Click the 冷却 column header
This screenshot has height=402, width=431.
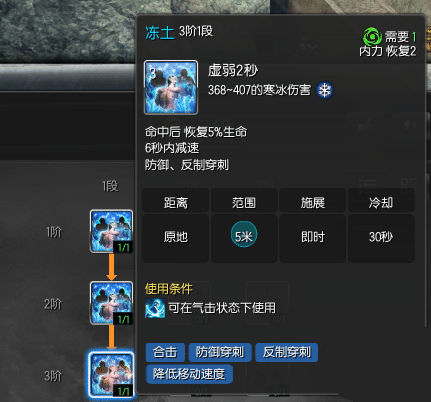pyautogui.click(x=381, y=201)
